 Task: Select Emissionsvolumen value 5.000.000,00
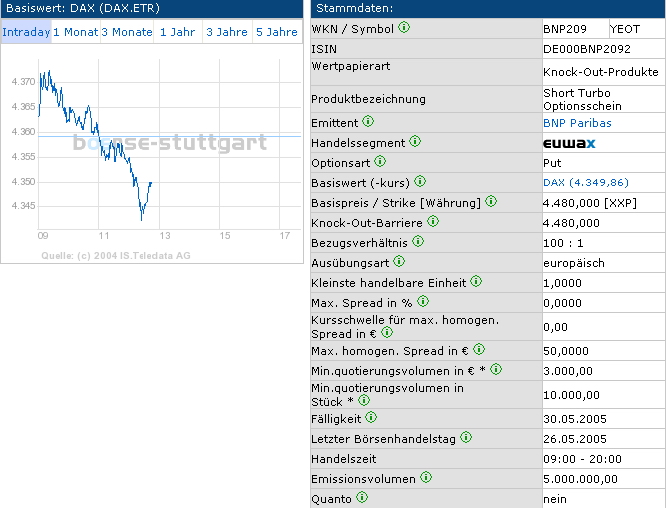(580, 479)
